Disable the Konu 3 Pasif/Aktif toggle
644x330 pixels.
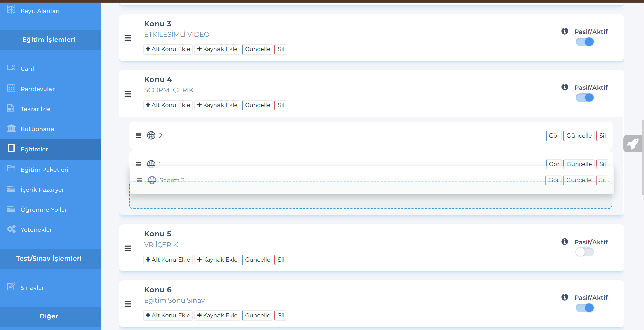(x=584, y=42)
